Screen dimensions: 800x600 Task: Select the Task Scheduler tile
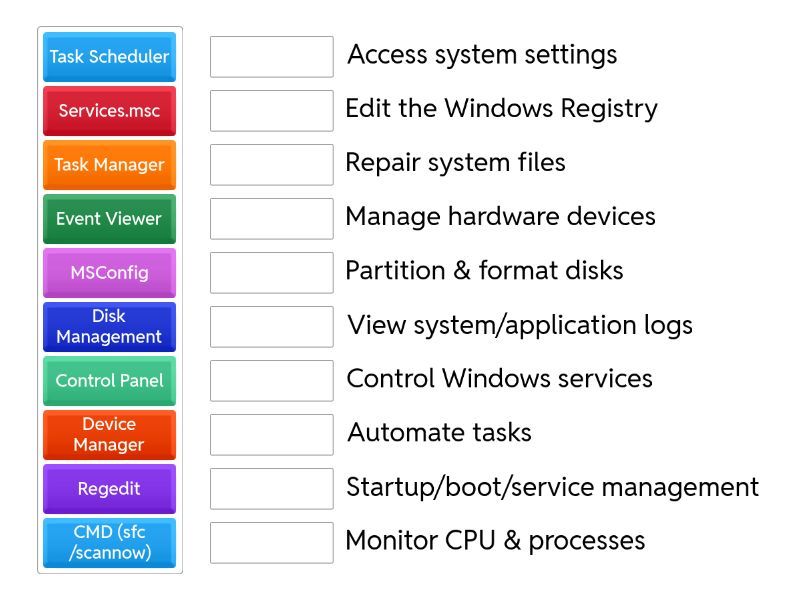coord(109,57)
